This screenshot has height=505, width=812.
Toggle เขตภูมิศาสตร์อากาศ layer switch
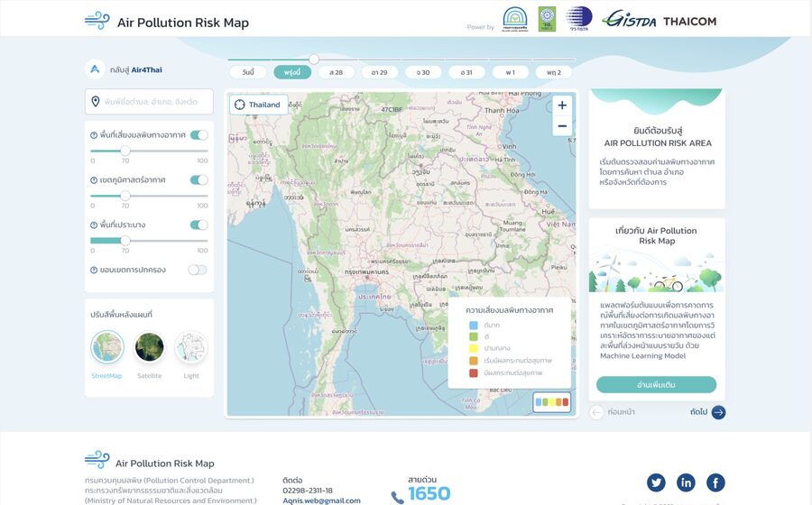click(198, 180)
